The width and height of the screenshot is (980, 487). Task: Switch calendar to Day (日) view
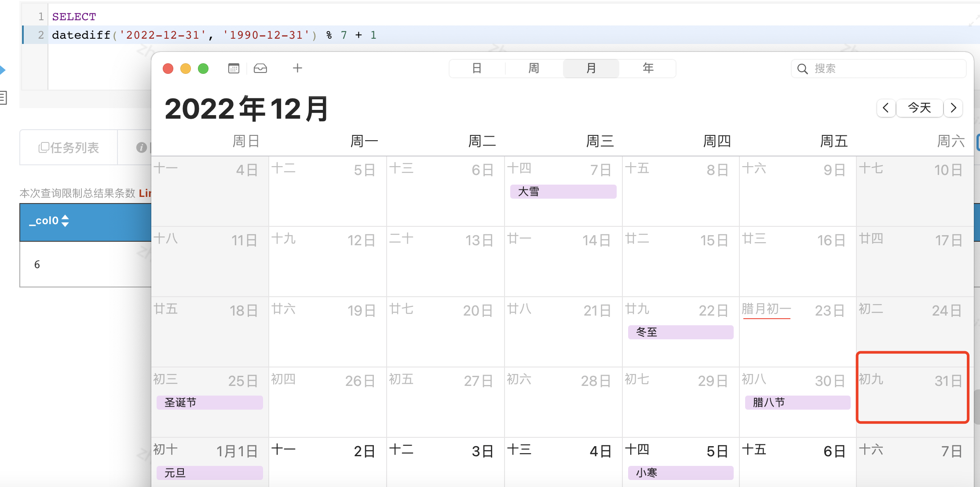477,69
